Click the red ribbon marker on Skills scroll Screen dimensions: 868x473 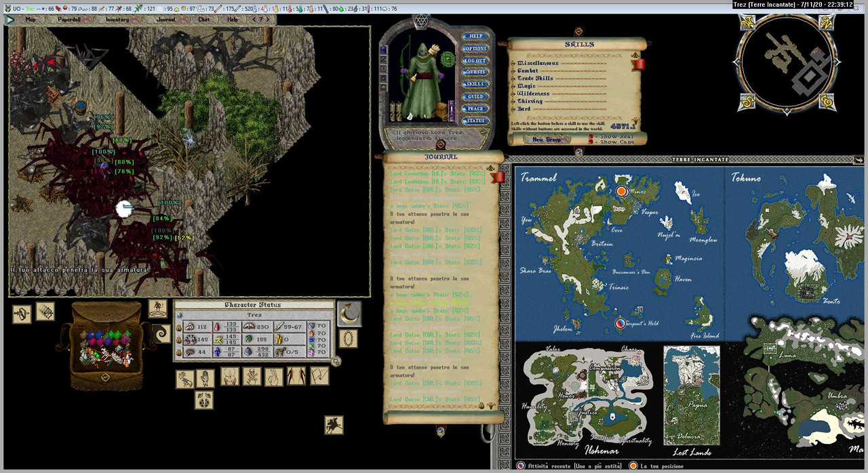coord(638,64)
